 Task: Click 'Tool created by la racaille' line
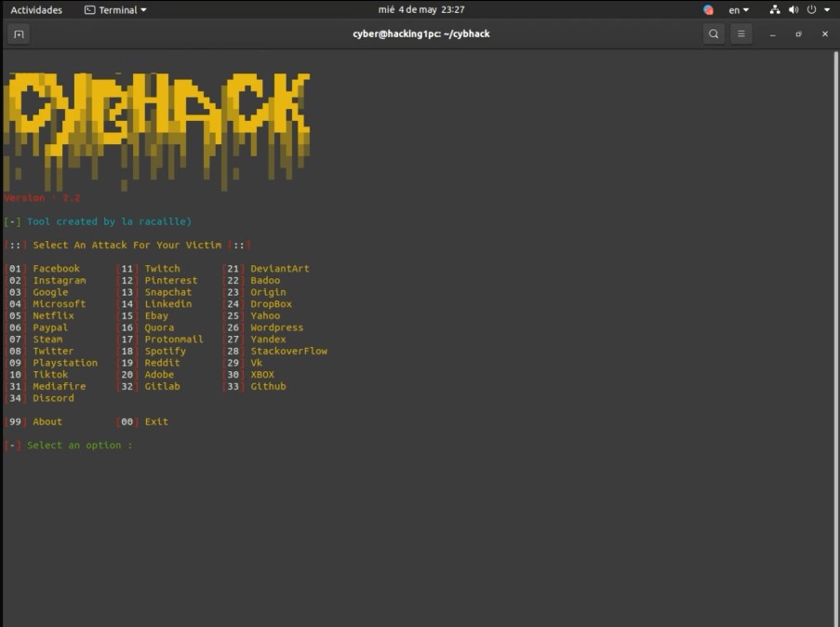pyautogui.click(x=98, y=221)
